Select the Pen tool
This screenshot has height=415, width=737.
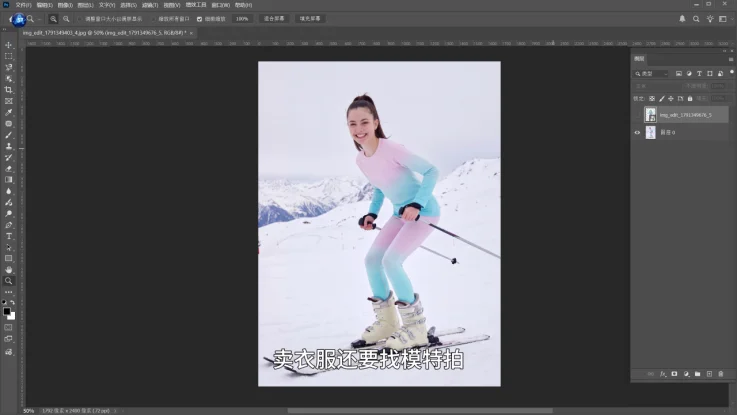coord(8,225)
